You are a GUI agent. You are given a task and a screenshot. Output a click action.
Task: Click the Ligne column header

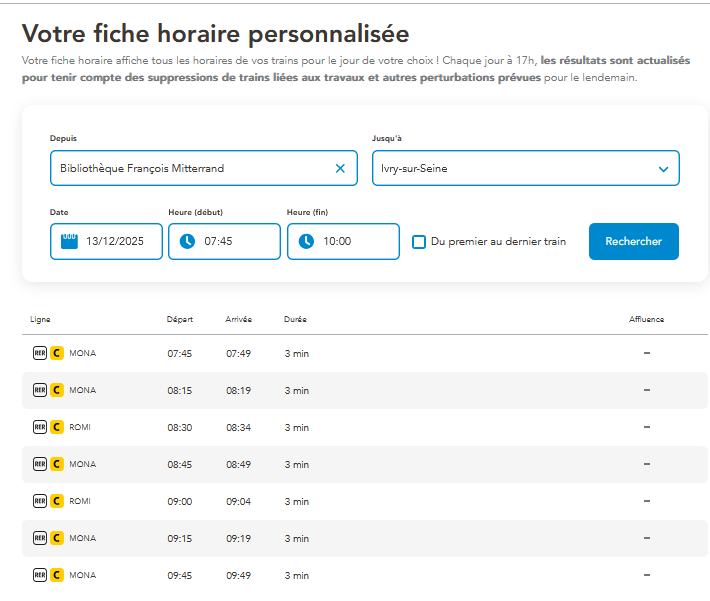(x=40, y=319)
